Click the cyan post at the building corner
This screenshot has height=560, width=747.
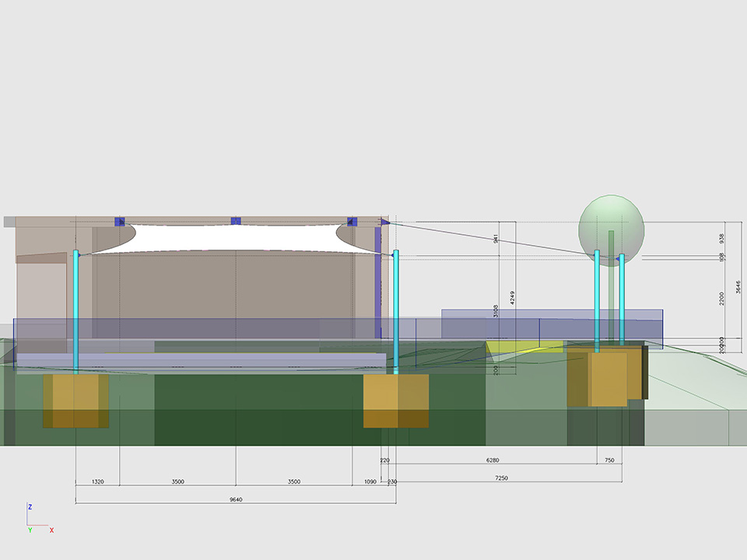point(396,311)
